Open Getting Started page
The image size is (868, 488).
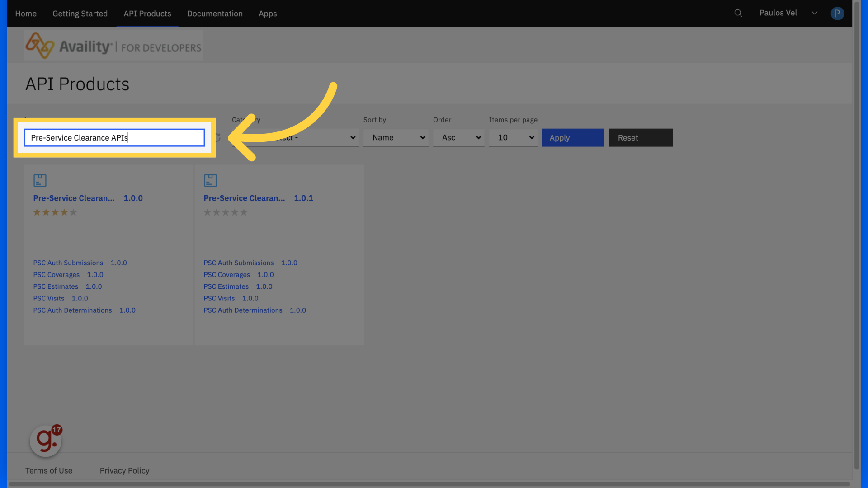80,14
